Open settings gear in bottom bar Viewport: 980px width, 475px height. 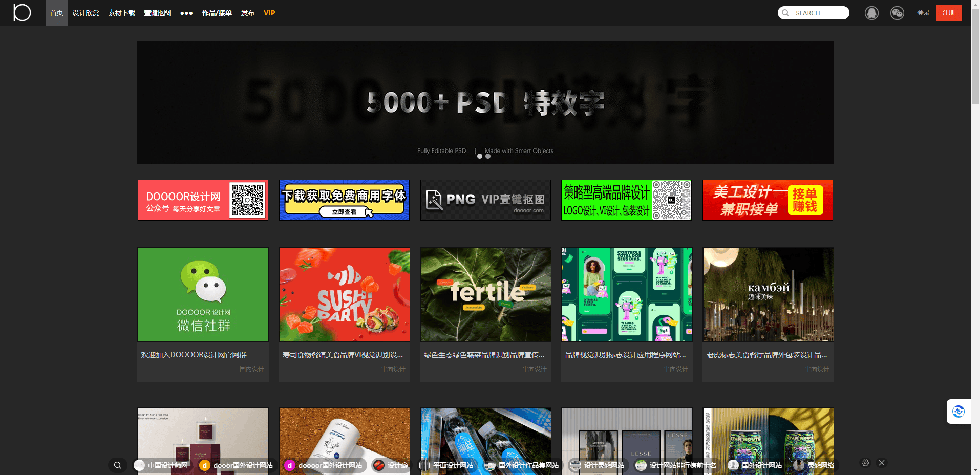coord(865,463)
